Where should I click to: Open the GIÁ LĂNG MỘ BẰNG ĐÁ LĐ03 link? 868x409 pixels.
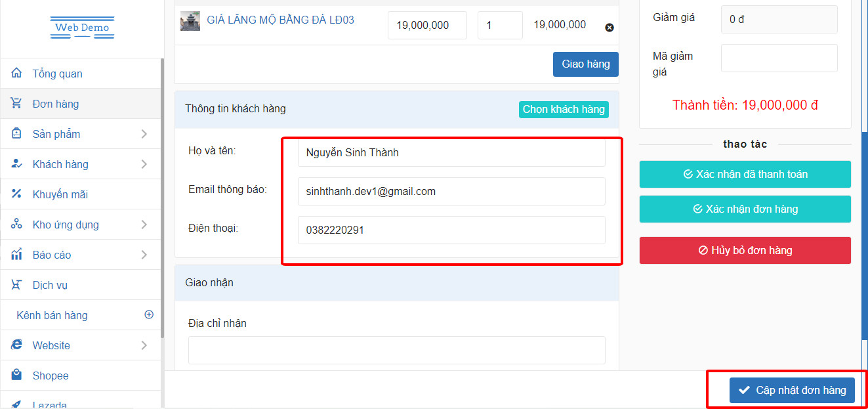tap(280, 20)
